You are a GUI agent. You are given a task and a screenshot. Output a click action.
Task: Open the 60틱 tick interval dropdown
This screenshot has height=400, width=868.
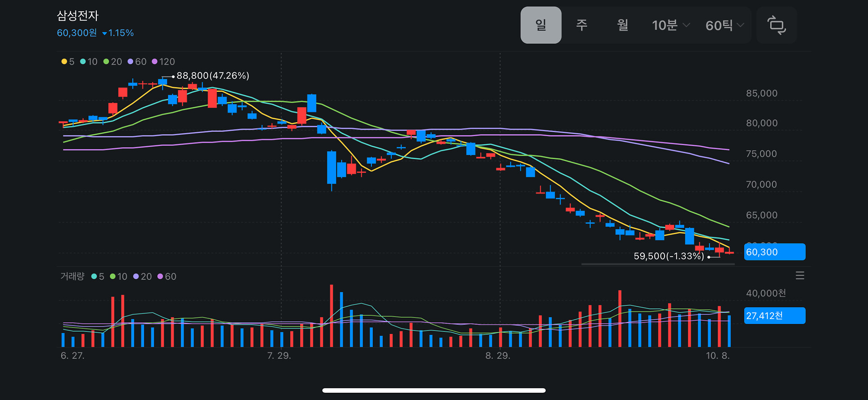point(725,25)
